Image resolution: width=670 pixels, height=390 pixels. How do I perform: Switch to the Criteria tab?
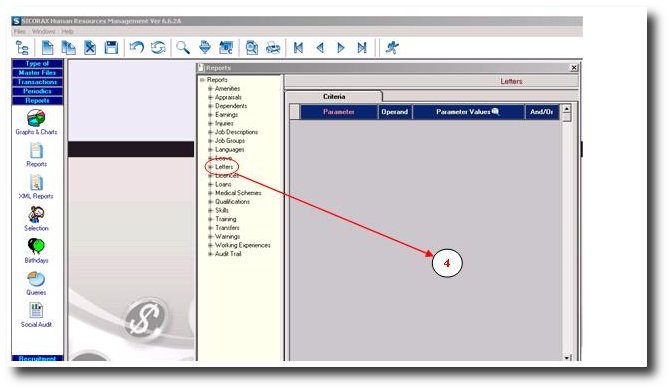click(x=334, y=97)
